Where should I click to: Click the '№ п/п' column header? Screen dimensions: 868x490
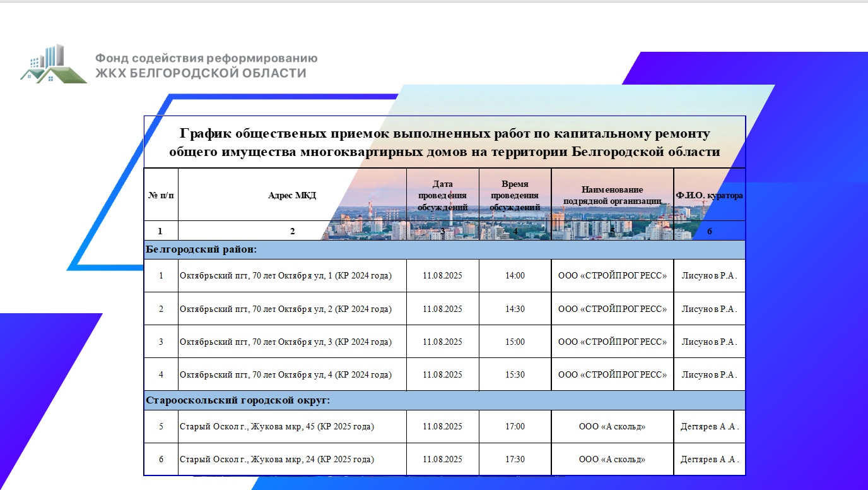tap(161, 195)
